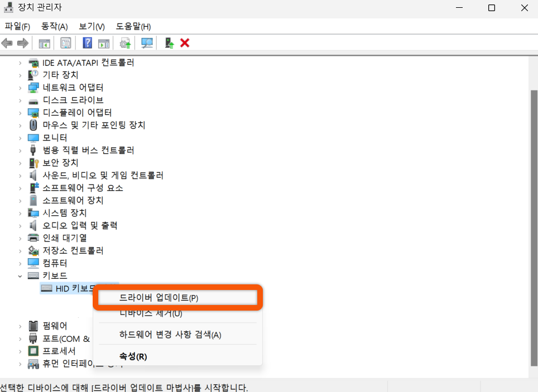Image resolution: width=538 pixels, height=392 pixels.
Task: Click the Forward navigation arrow icon
Action: tap(22, 43)
